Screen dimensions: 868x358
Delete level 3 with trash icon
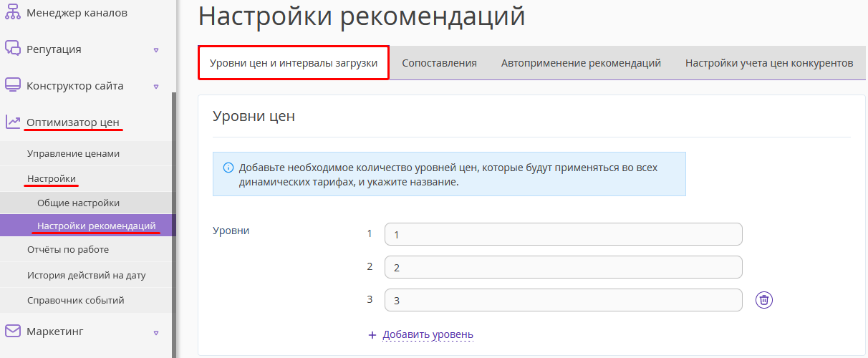[764, 300]
